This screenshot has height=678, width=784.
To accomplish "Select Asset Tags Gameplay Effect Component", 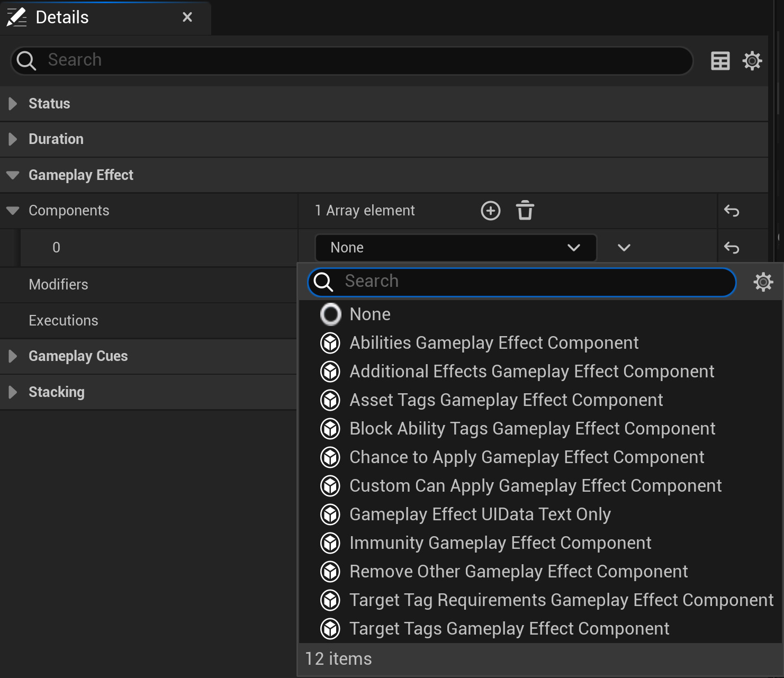I will (540, 400).
